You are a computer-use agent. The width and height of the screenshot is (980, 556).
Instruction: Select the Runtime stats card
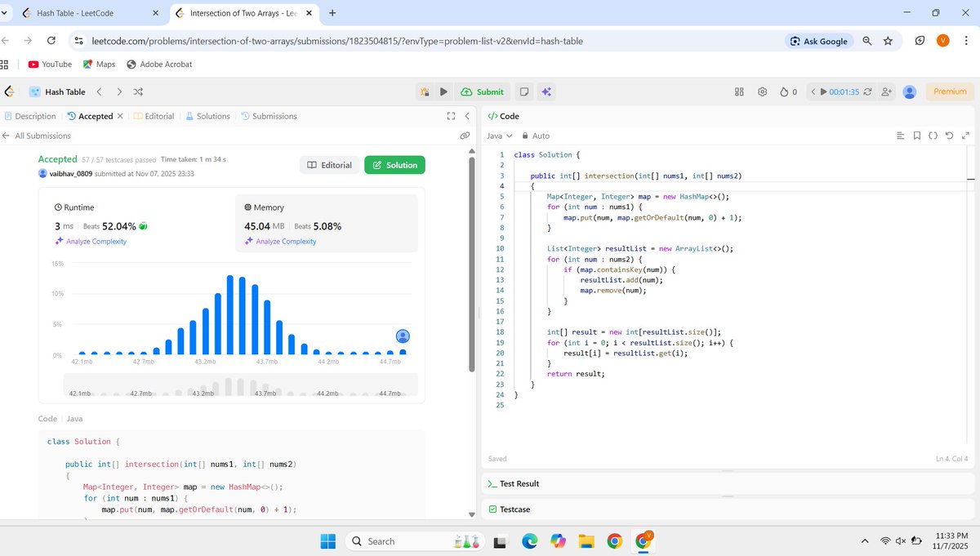[136, 223]
